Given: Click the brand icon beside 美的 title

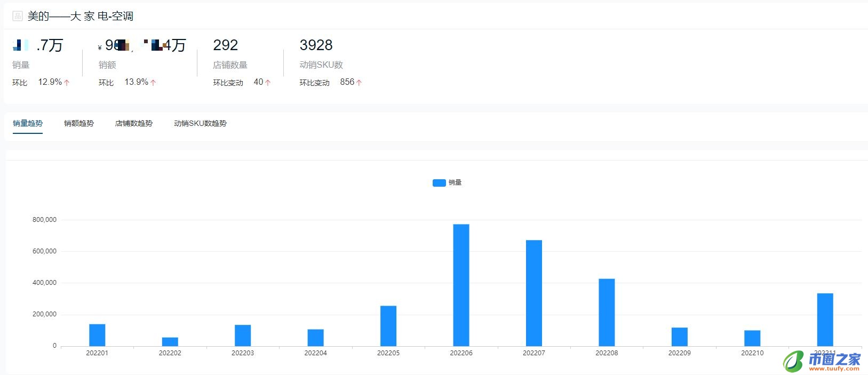Looking at the screenshot, I should (18, 16).
